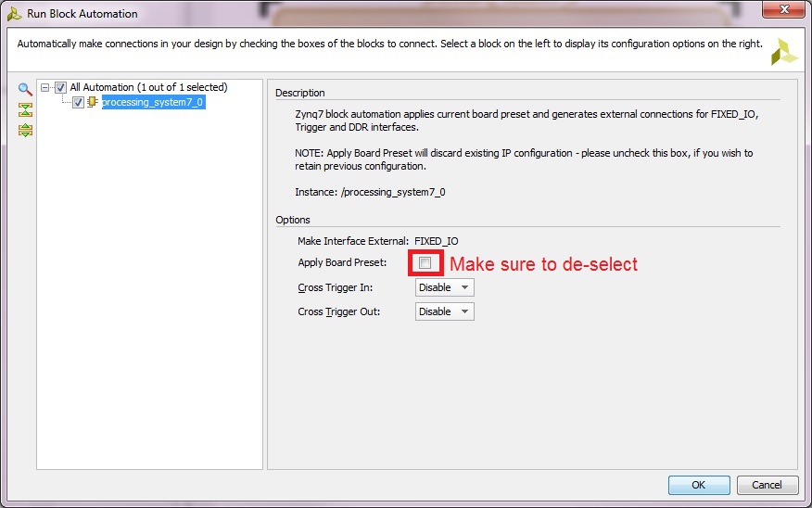Click the expand all tree icon
The height and width of the screenshot is (508, 812).
(x=25, y=130)
